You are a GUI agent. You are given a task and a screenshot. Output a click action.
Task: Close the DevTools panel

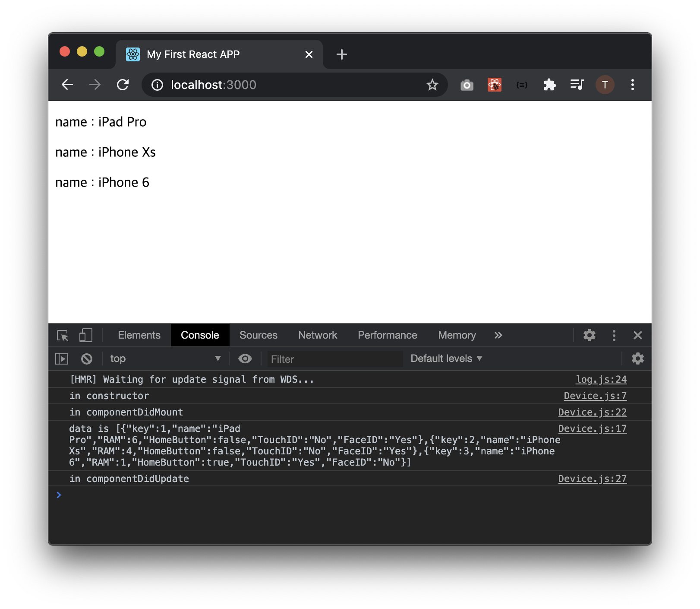coord(638,335)
